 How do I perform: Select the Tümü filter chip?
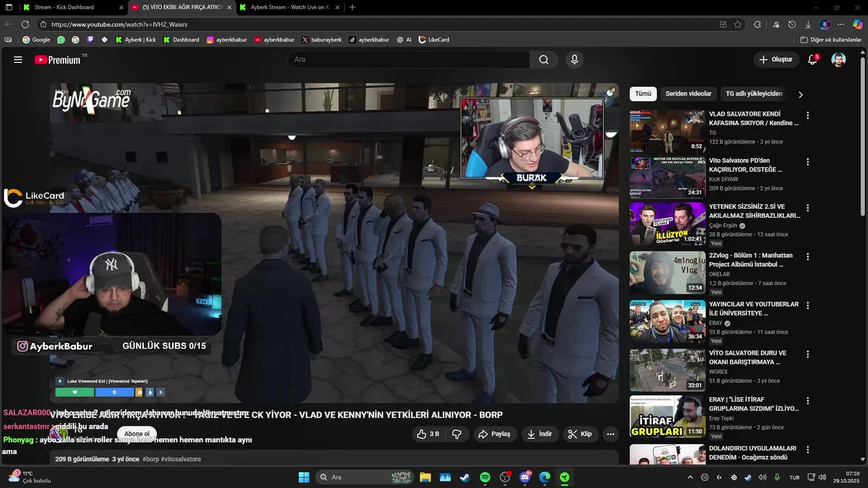(x=643, y=94)
